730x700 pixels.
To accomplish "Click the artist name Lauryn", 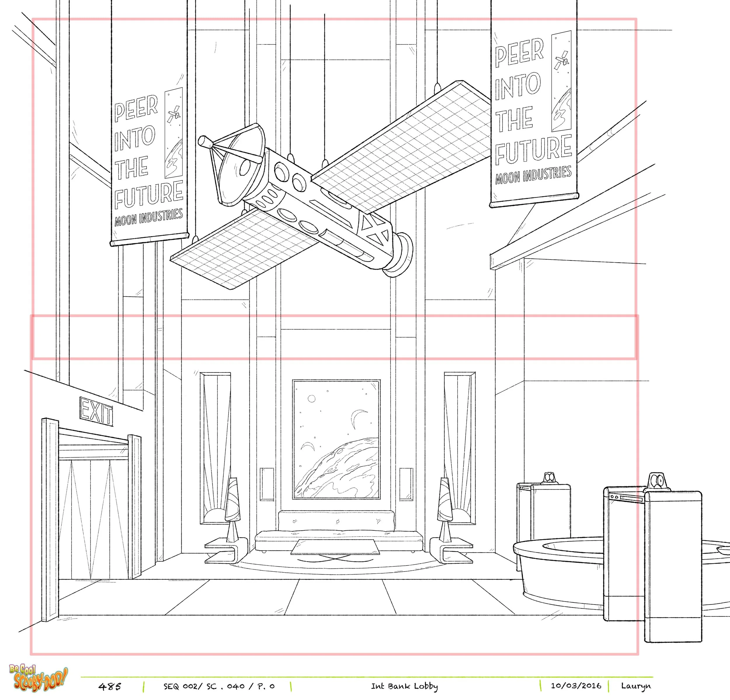I will click(636, 686).
